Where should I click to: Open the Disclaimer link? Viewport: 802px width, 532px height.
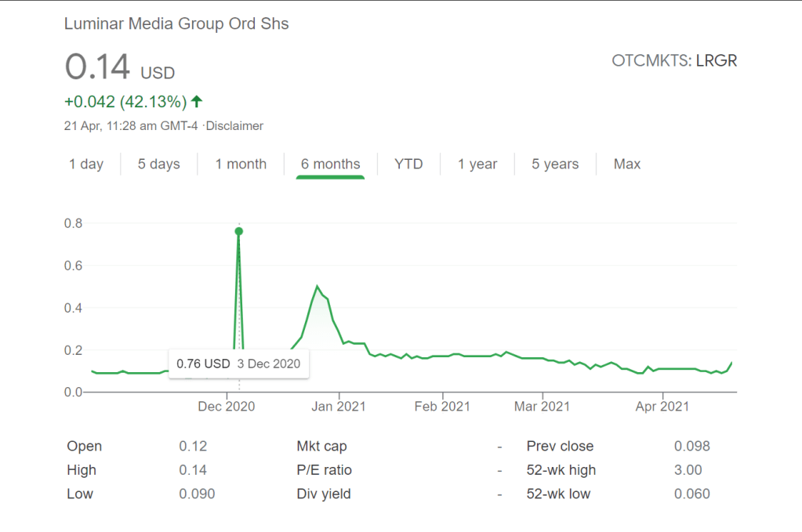(236, 125)
